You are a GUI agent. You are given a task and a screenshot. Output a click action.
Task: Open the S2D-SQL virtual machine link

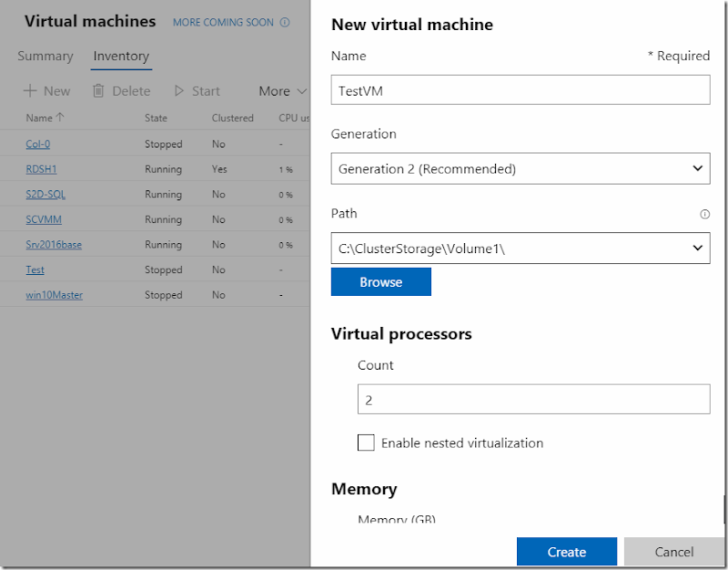[45, 194]
